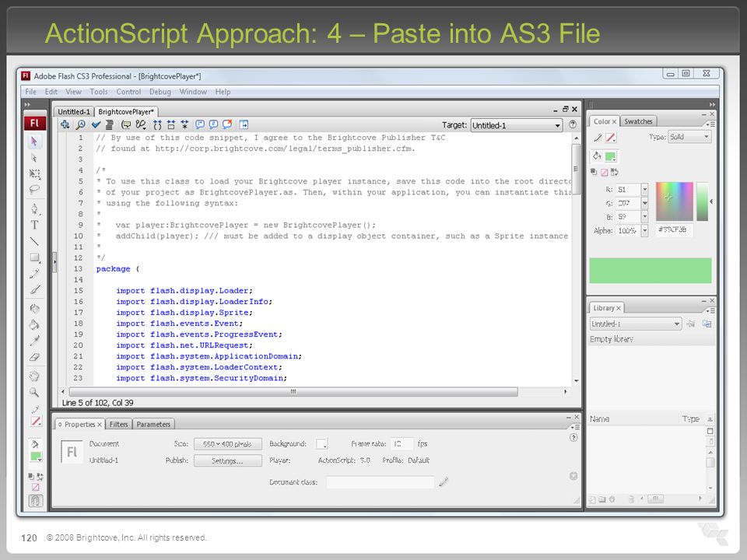This screenshot has width=747, height=560.
Task: Click Apply line comment icon
Action: tap(213, 124)
